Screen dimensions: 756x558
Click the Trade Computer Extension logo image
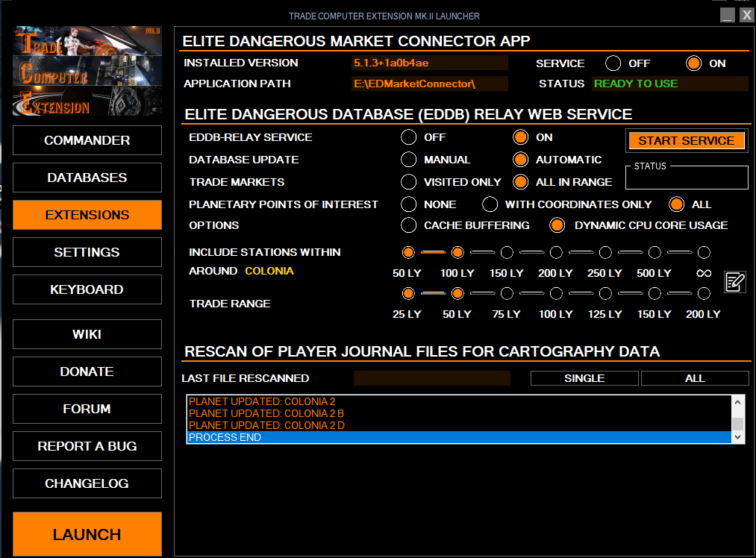(87, 71)
